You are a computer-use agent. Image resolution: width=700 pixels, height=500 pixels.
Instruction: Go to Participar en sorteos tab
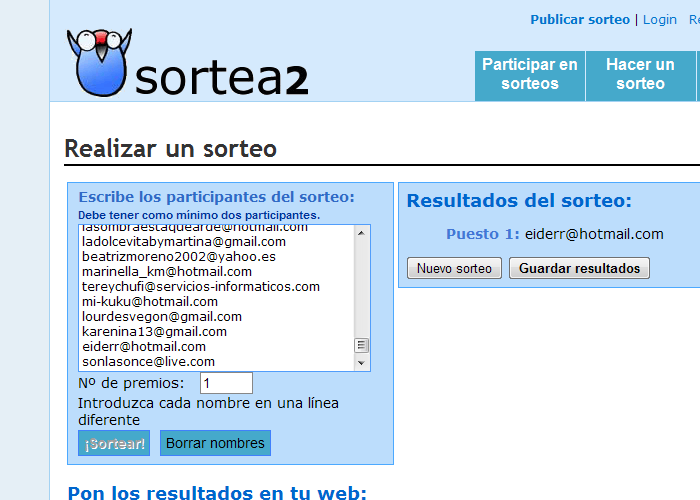530,76
